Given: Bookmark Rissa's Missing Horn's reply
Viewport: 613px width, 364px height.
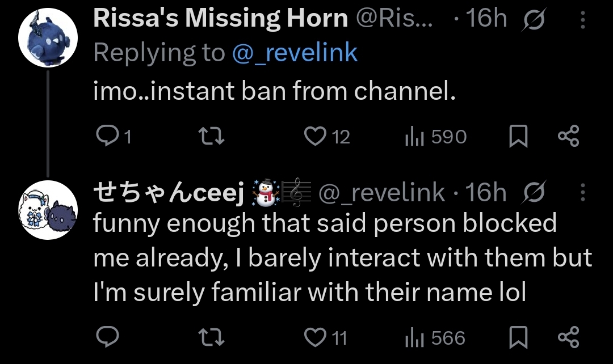Looking at the screenshot, I should pyautogui.click(x=517, y=137).
